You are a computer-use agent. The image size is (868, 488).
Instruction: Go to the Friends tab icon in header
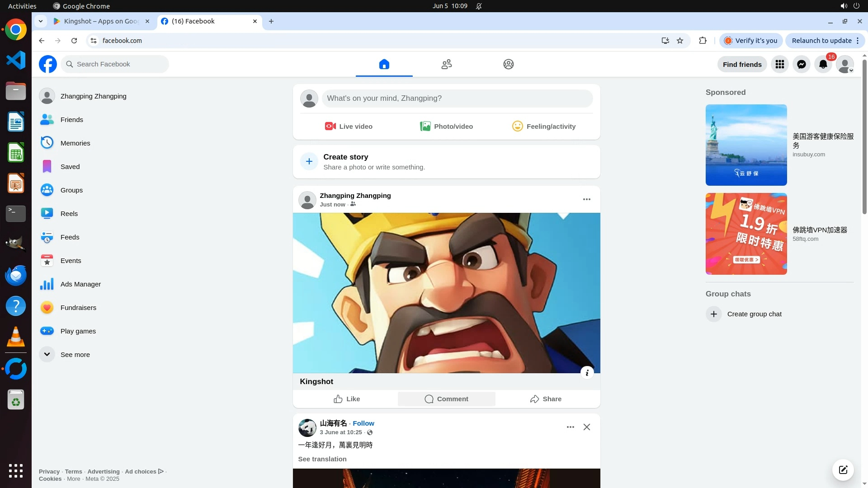446,64
